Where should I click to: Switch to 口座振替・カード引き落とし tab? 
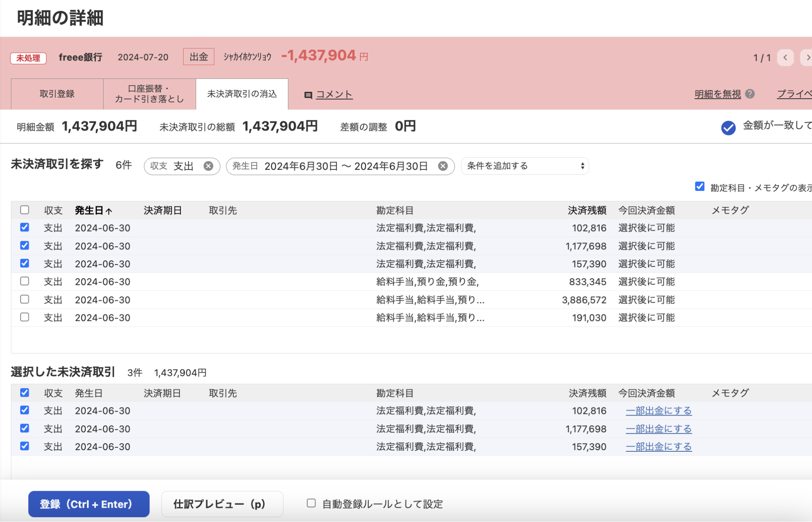click(x=149, y=94)
